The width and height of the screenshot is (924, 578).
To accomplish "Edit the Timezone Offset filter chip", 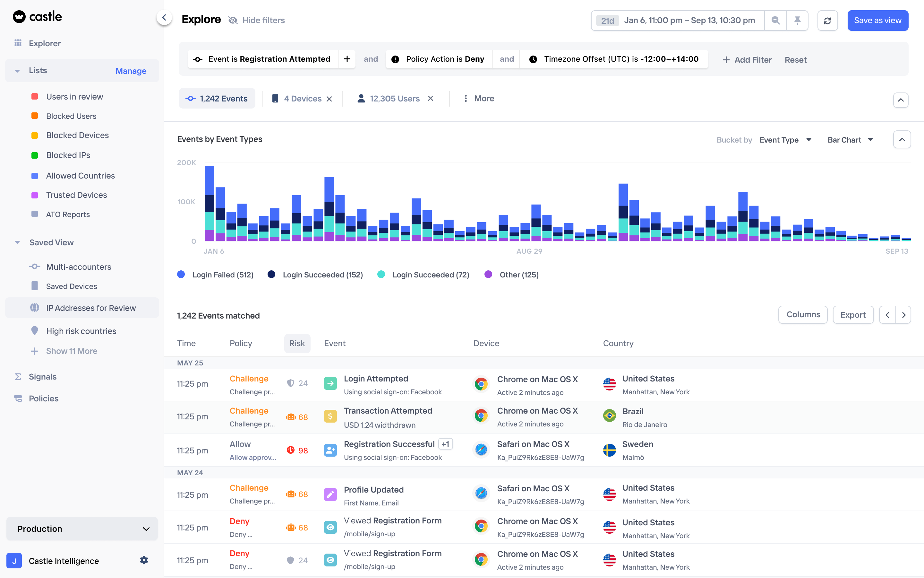I will tap(614, 59).
